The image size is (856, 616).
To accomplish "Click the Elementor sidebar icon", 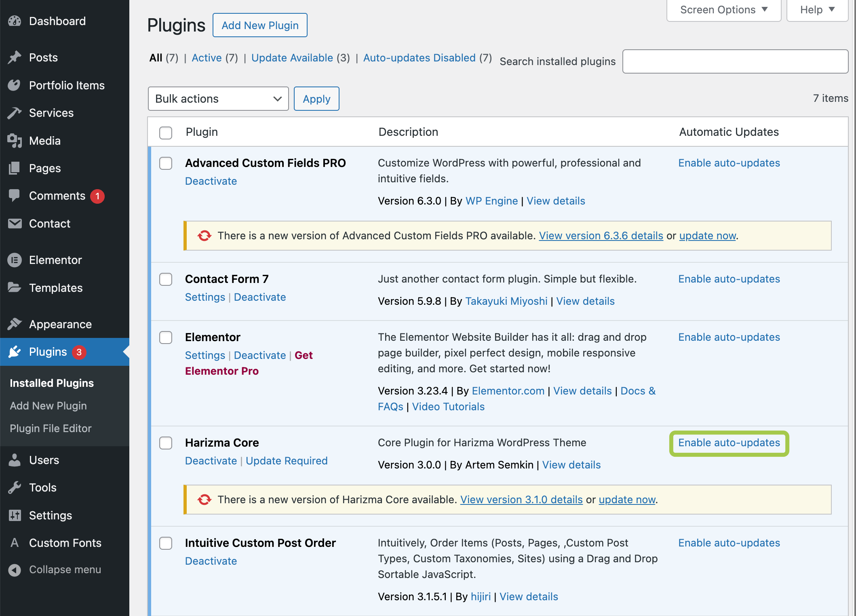I will point(15,260).
